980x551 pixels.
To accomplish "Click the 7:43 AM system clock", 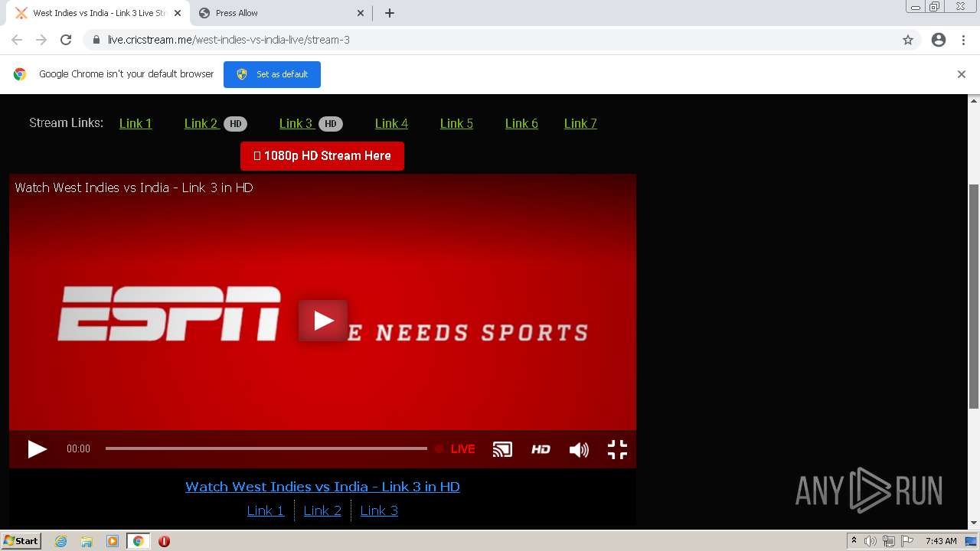I will [941, 541].
